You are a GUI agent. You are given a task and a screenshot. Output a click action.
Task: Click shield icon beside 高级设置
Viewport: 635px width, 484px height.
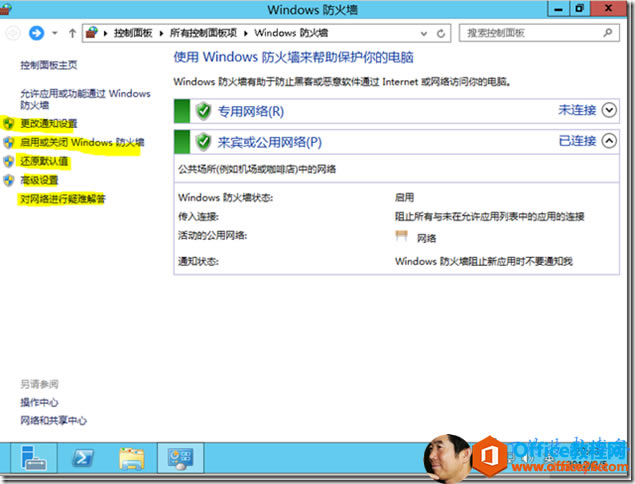9,180
